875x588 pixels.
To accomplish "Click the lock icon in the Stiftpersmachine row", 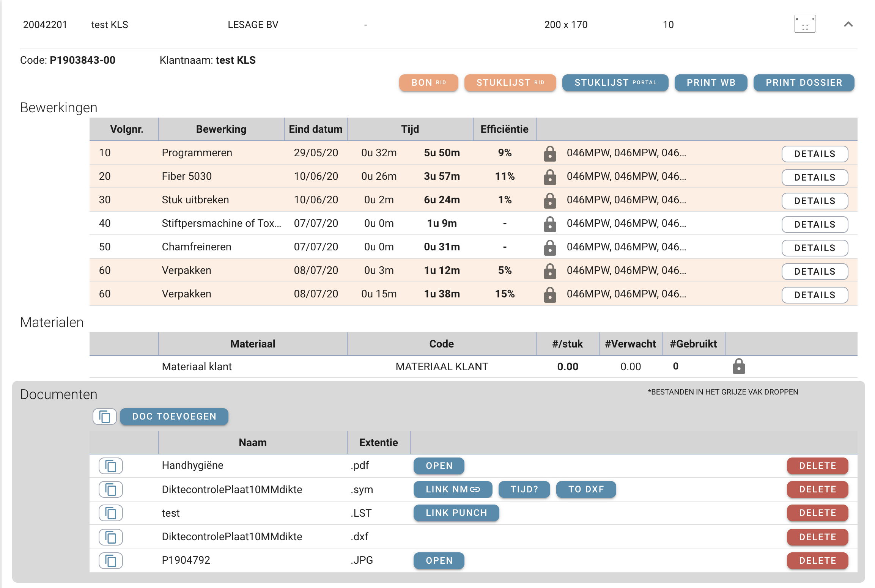I will pyautogui.click(x=550, y=224).
